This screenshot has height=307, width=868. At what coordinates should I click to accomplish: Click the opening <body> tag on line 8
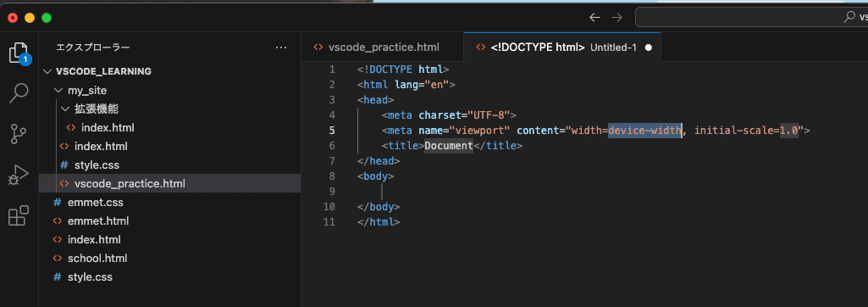(x=376, y=176)
